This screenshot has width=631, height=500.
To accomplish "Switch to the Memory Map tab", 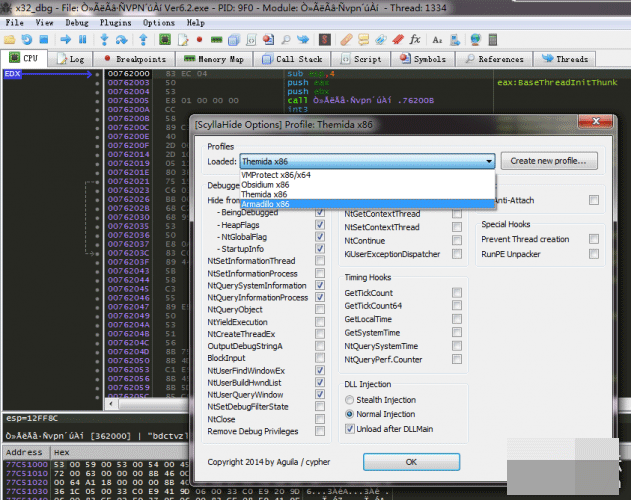I will (214, 59).
